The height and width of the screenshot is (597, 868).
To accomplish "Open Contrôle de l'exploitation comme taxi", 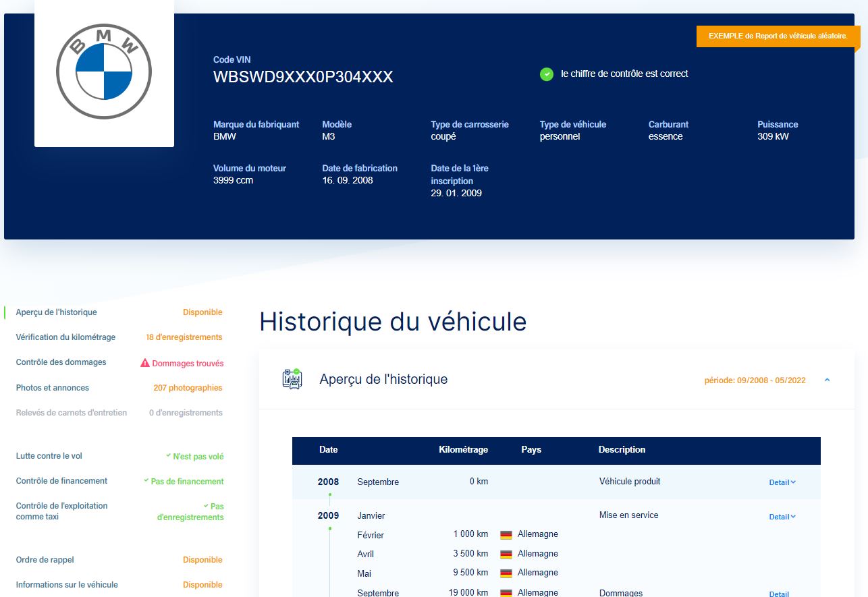I will 62,511.
